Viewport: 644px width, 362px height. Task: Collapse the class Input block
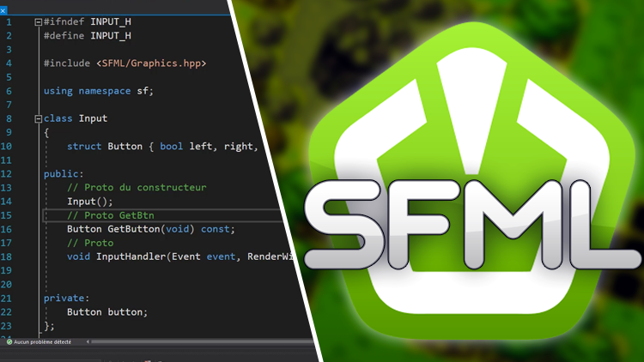click(x=38, y=119)
